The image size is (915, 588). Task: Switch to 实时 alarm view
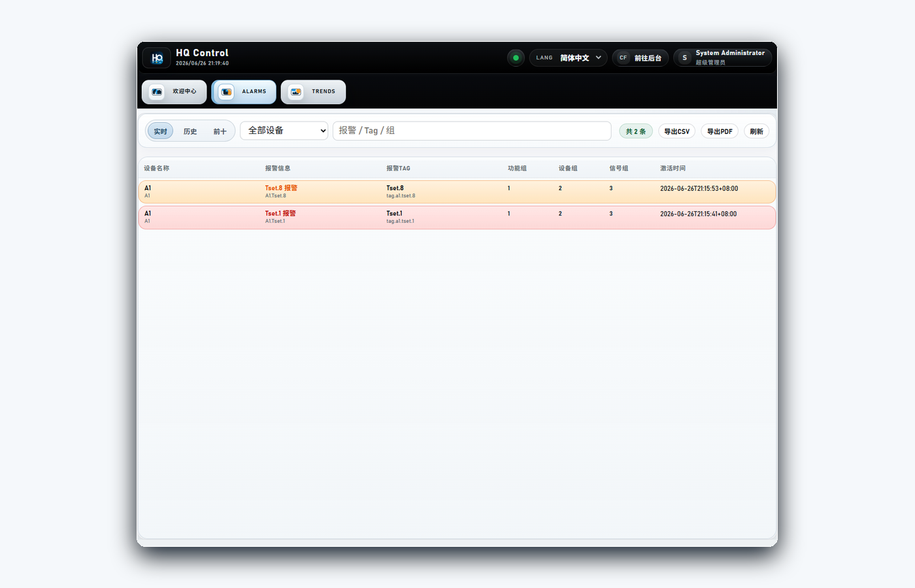160,131
